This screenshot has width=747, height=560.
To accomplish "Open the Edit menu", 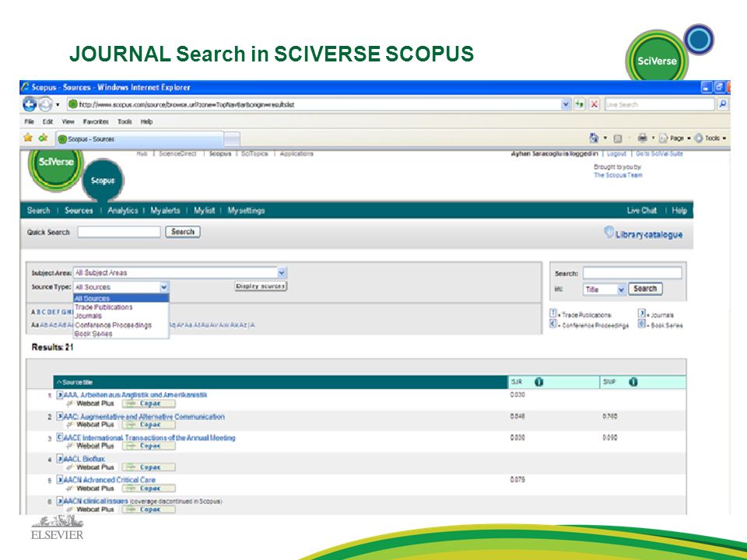I will pos(47,122).
